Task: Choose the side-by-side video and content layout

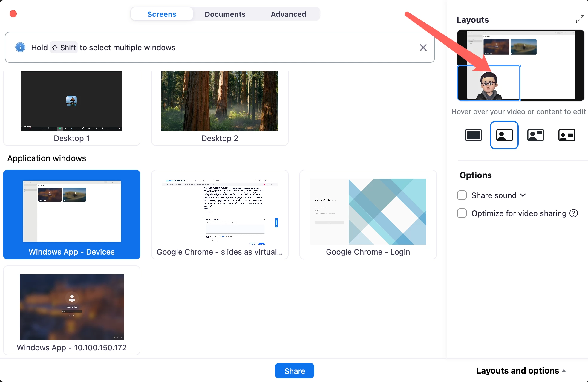Action: tap(535, 135)
